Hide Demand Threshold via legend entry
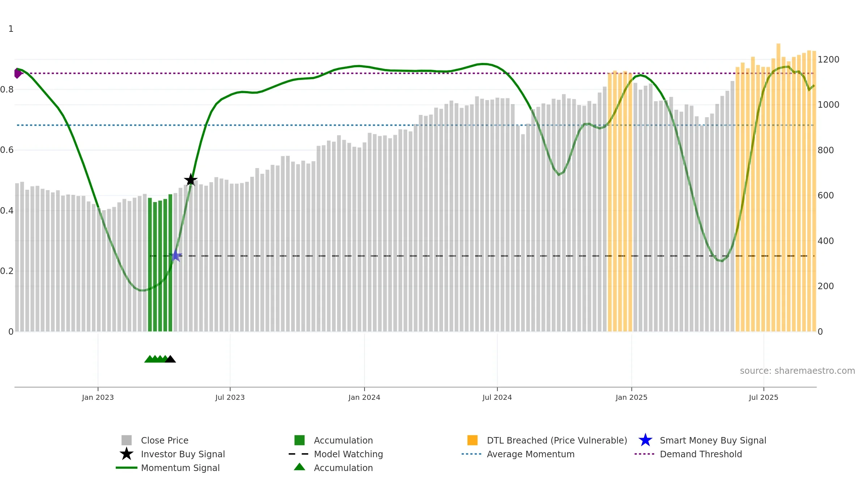 pyautogui.click(x=701, y=454)
